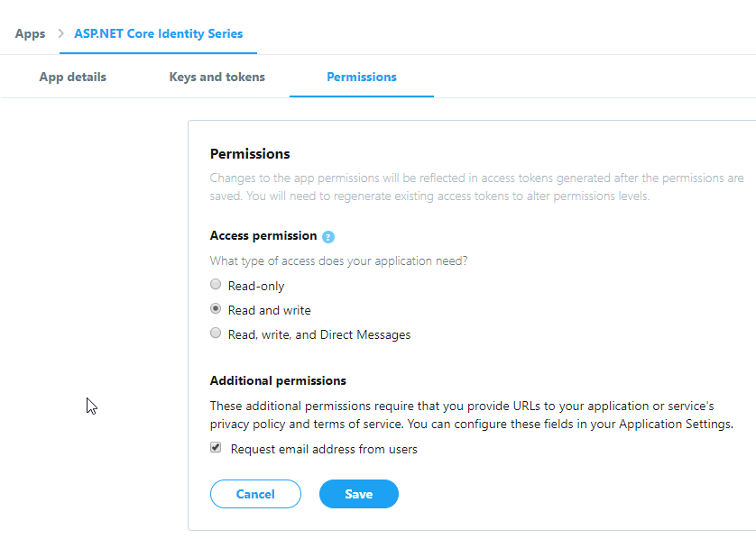Select the Permissions tab
This screenshot has height=539, width=756.
click(x=361, y=77)
